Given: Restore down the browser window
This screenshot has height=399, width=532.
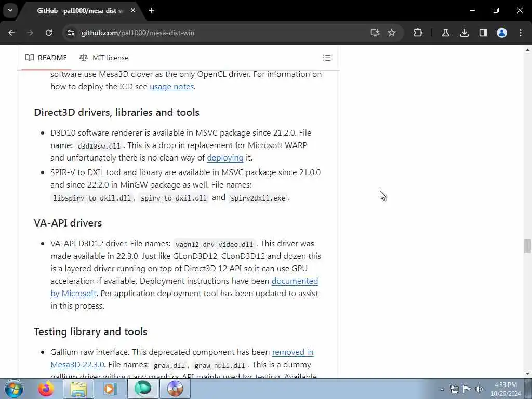Looking at the screenshot, I should tap(496, 10).
